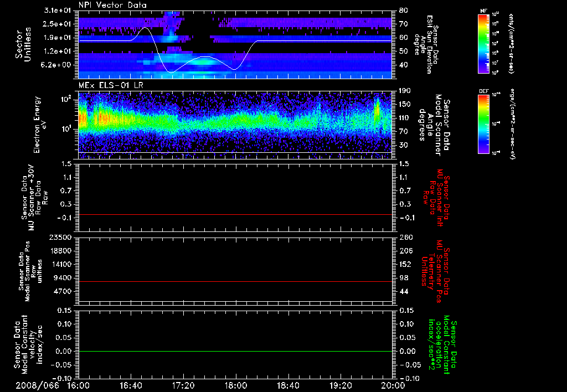Viewport: 567px width, 392px height.
Task: Click the DEF color scale bar
Action: [x=484, y=124]
